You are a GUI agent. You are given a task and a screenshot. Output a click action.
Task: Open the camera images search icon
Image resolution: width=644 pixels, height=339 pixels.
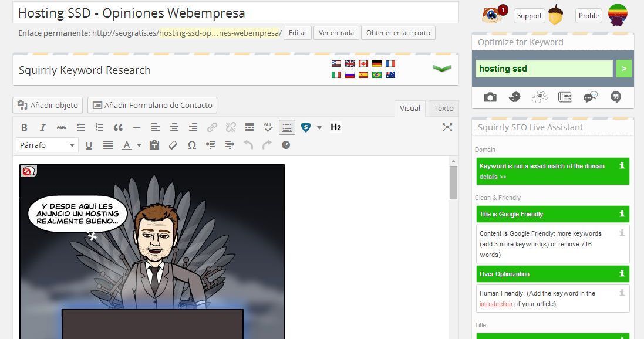pyautogui.click(x=490, y=97)
